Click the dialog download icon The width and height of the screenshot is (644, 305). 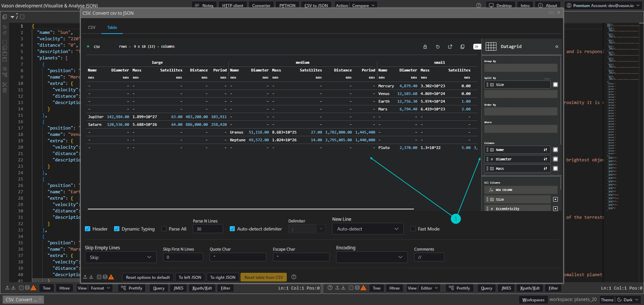click(x=91, y=277)
